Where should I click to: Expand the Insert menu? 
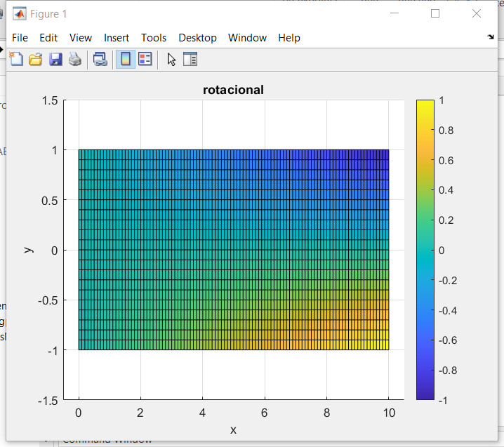[x=117, y=38]
